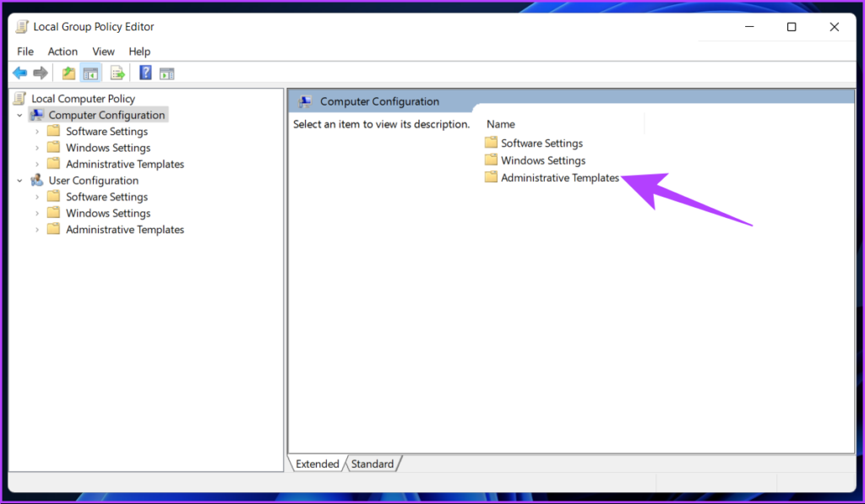
Task: Select Local Computer Policy root node
Action: coord(83,99)
